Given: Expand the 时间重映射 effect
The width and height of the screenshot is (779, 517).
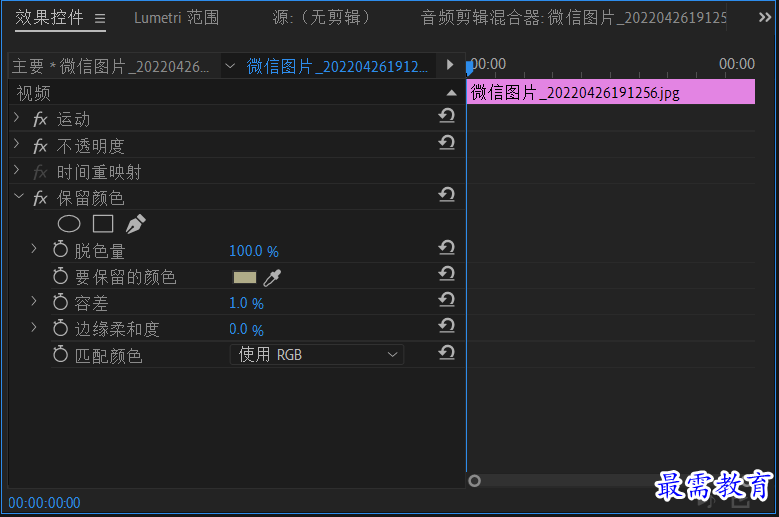Looking at the screenshot, I should (16, 170).
